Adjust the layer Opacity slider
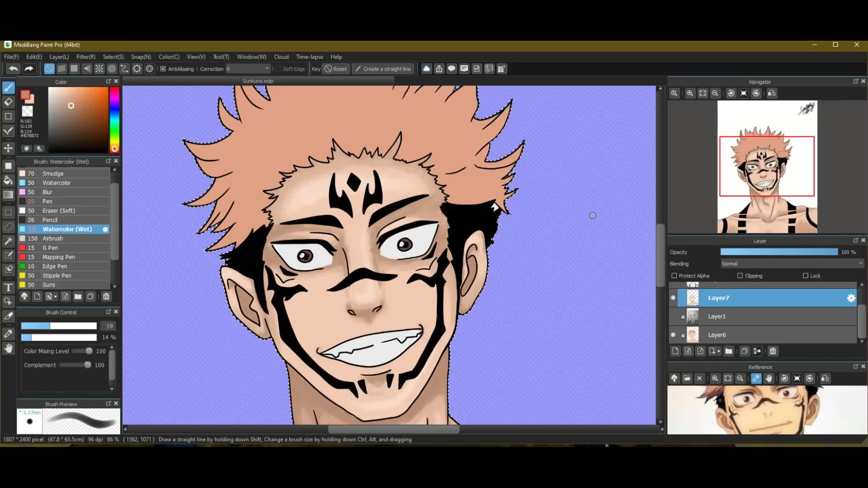This screenshot has height=488, width=868. point(779,252)
